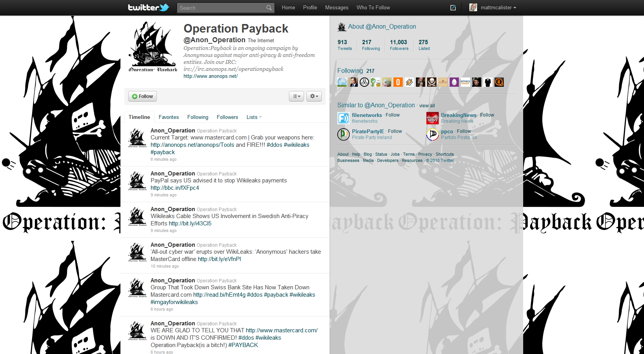The width and height of the screenshot is (644, 354).
Task: Open anonops.net/anonops/Tools link in tweet
Action: click(192, 145)
